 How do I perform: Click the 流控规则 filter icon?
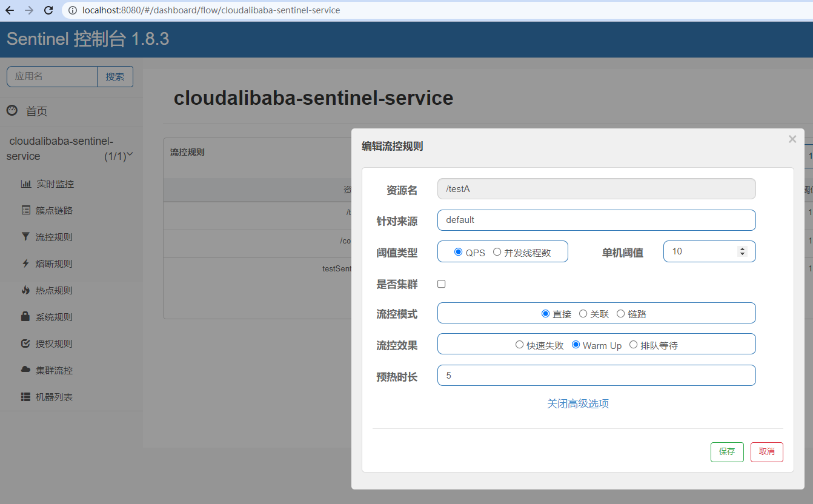coord(25,237)
